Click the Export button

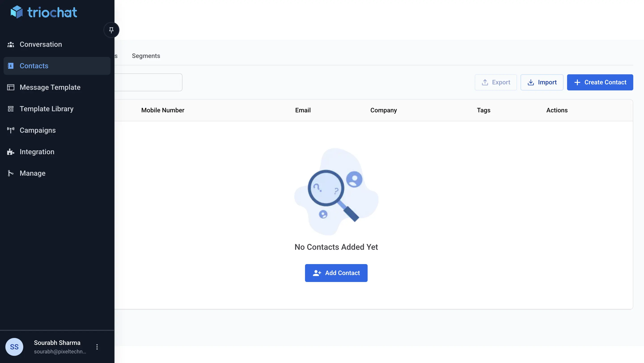coord(496,82)
